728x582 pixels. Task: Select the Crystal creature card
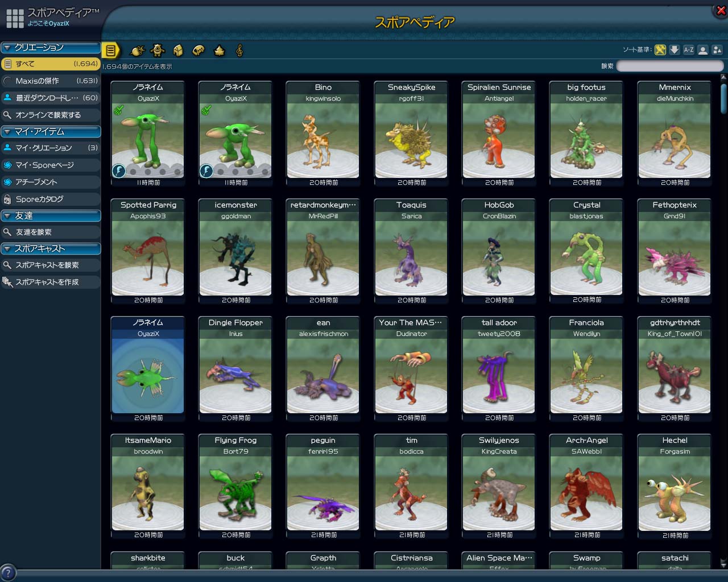tap(586, 251)
